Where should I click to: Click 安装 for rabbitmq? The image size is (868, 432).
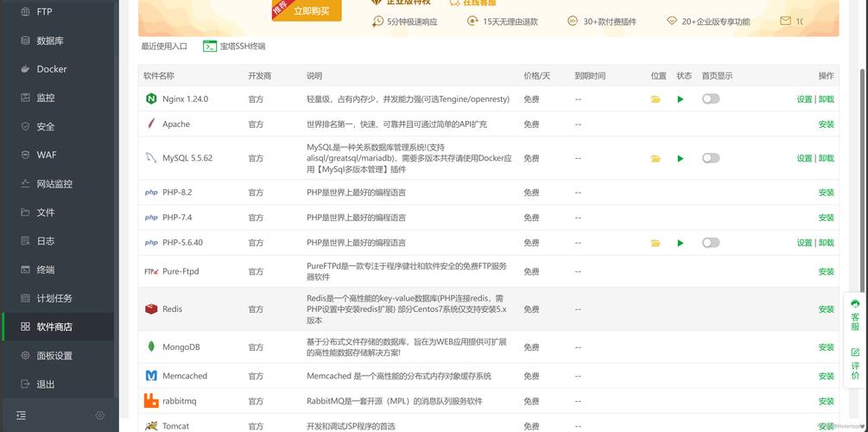[827, 401]
